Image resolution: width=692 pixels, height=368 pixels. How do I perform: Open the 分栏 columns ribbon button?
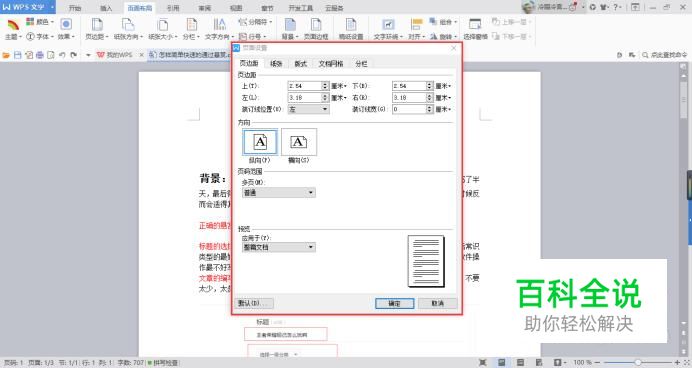point(191,29)
